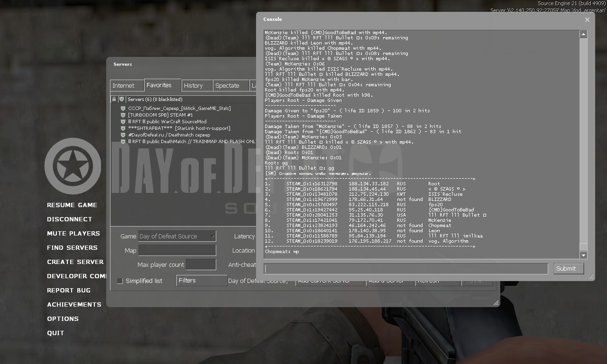Screen dimensions: 607x364
Task: Click the 'Player: Root - Damage Taken' line
Action: 303,116
